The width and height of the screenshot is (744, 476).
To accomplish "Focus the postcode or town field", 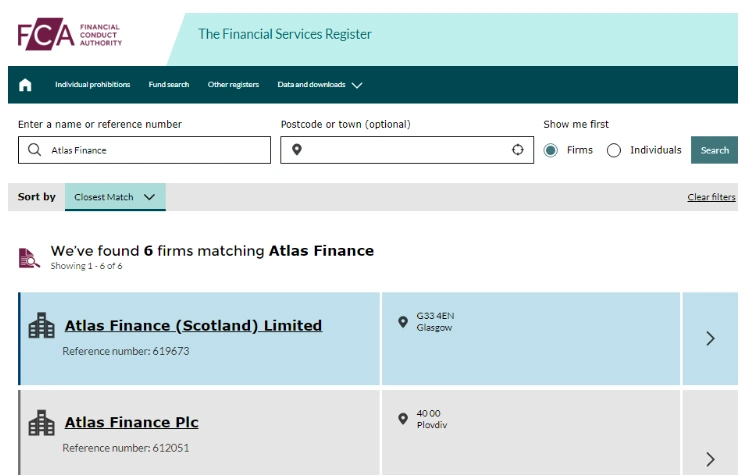I will click(x=407, y=150).
